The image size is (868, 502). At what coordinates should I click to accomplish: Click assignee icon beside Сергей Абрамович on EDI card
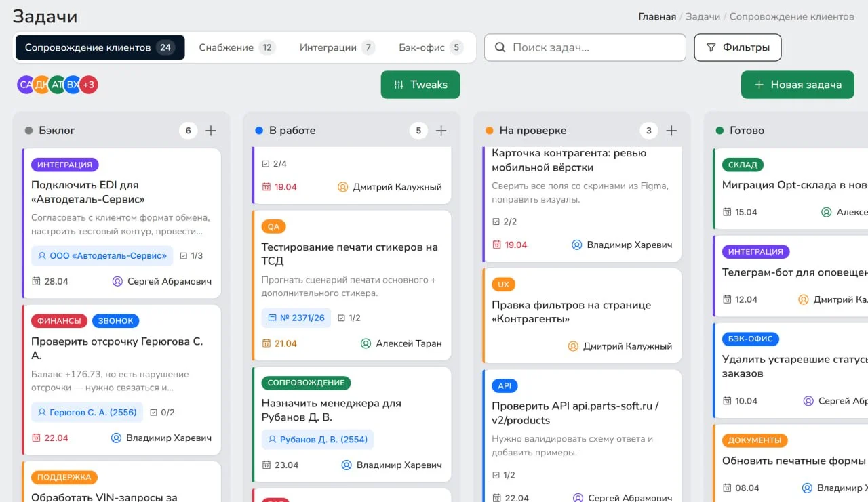(x=117, y=281)
